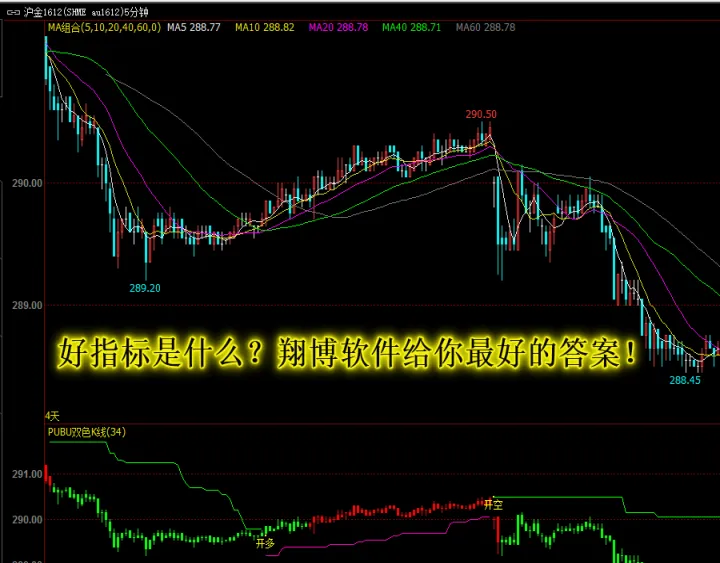Click the 开多 signal marker

[264, 544]
